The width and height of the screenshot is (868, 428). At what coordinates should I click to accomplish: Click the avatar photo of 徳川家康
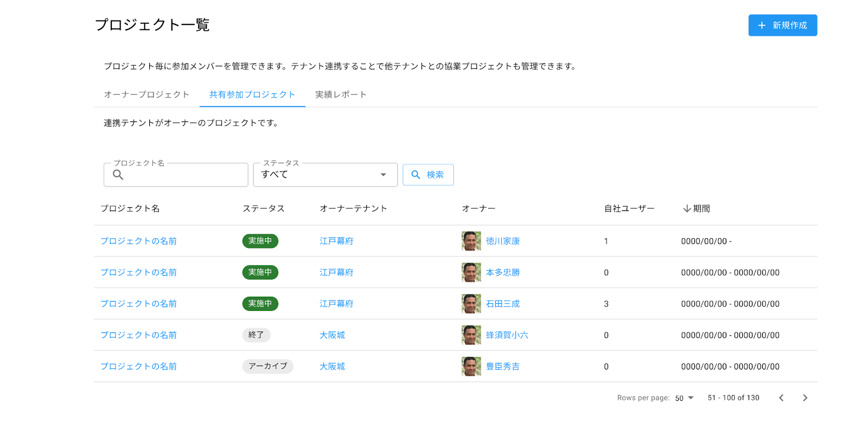click(x=471, y=241)
